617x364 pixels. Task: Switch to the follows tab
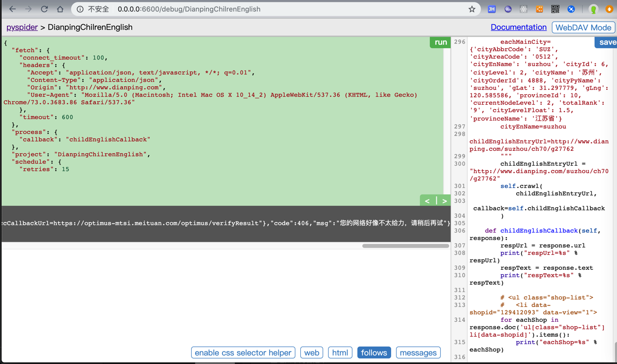[x=374, y=353]
